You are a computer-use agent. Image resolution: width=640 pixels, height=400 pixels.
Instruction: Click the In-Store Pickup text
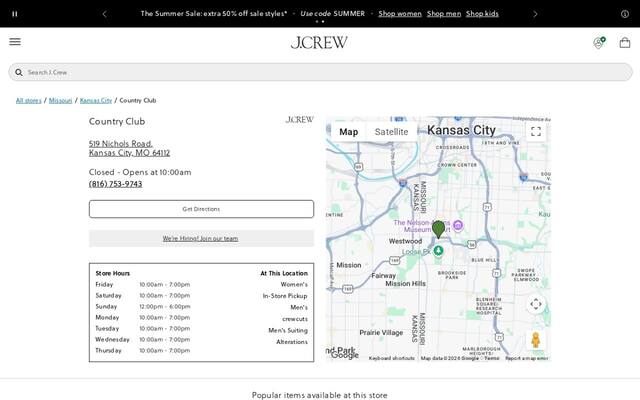285,296
